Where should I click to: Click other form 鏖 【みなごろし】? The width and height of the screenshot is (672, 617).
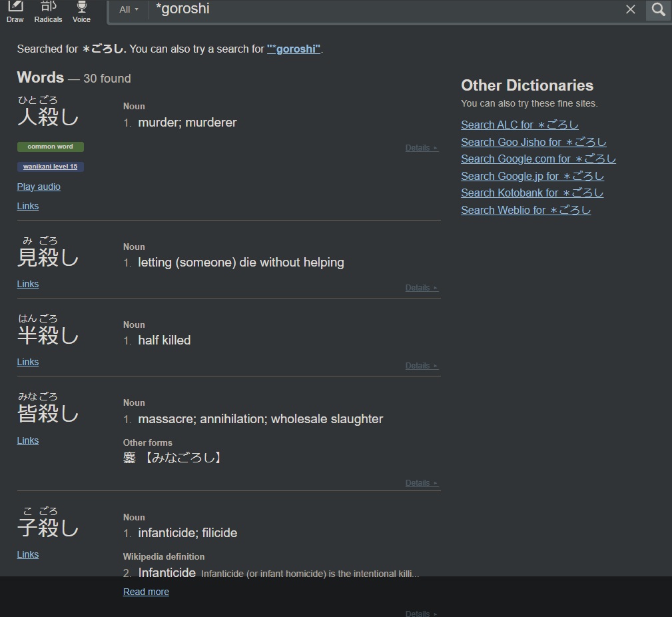[172, 458]
